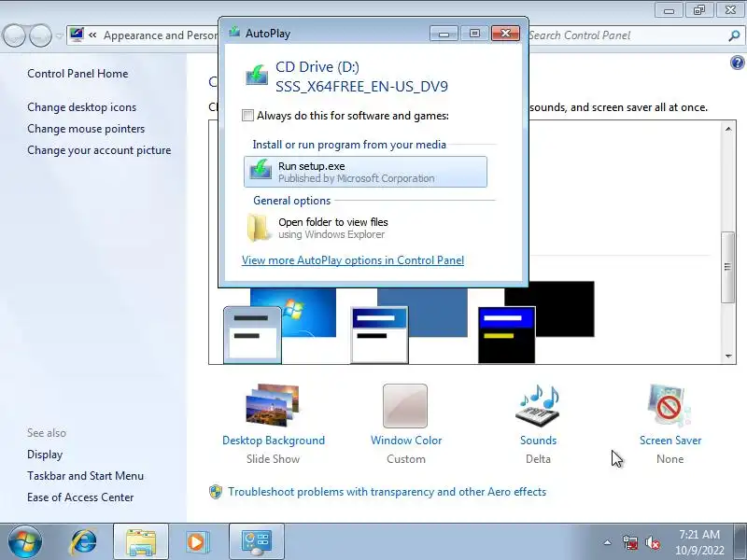Click the CD Drive (D:) icon in AutoPlay
The height and width of the screenshot is (560, 747).
256,76
